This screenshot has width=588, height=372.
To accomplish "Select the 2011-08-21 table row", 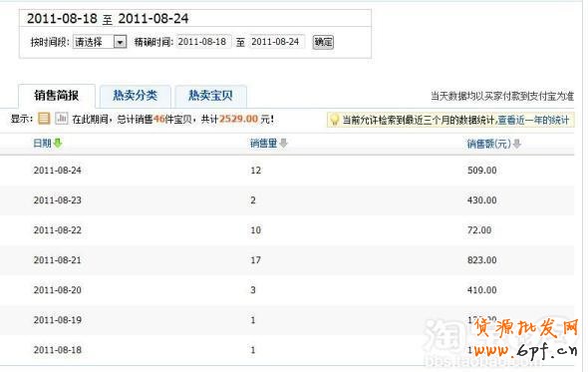I will [x=287, y=260].
